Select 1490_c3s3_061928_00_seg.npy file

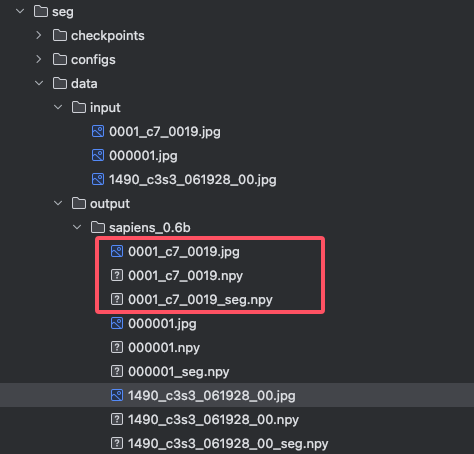tap(228, 443)
